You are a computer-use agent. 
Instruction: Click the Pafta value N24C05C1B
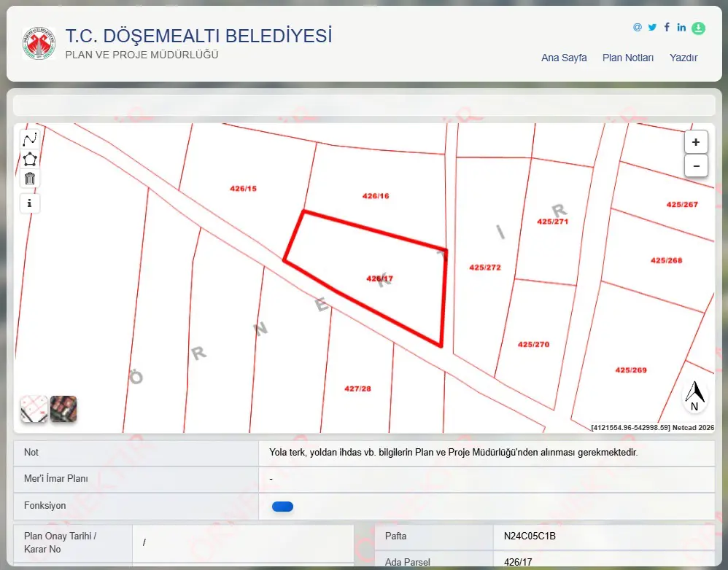[530, 536]
